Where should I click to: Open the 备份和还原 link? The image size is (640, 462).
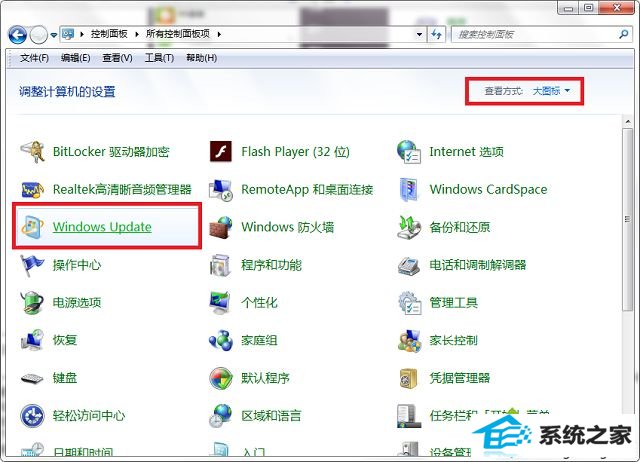(460, 227)
